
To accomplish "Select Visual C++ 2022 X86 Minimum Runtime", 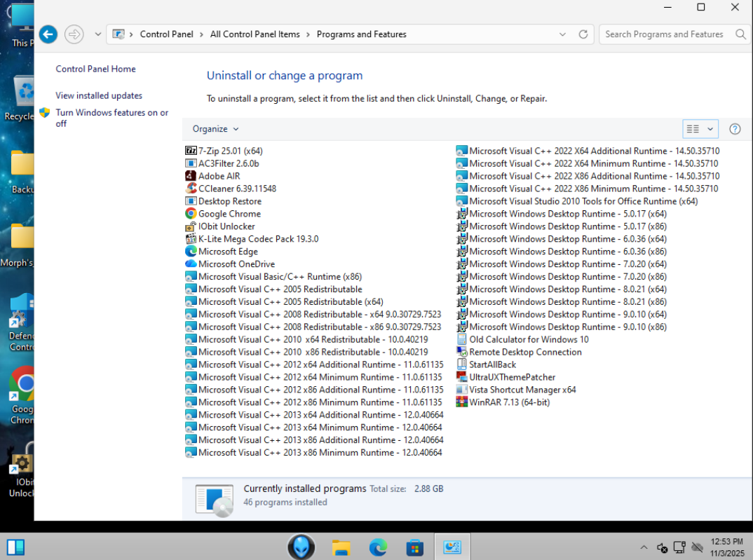I will point(587,189).
